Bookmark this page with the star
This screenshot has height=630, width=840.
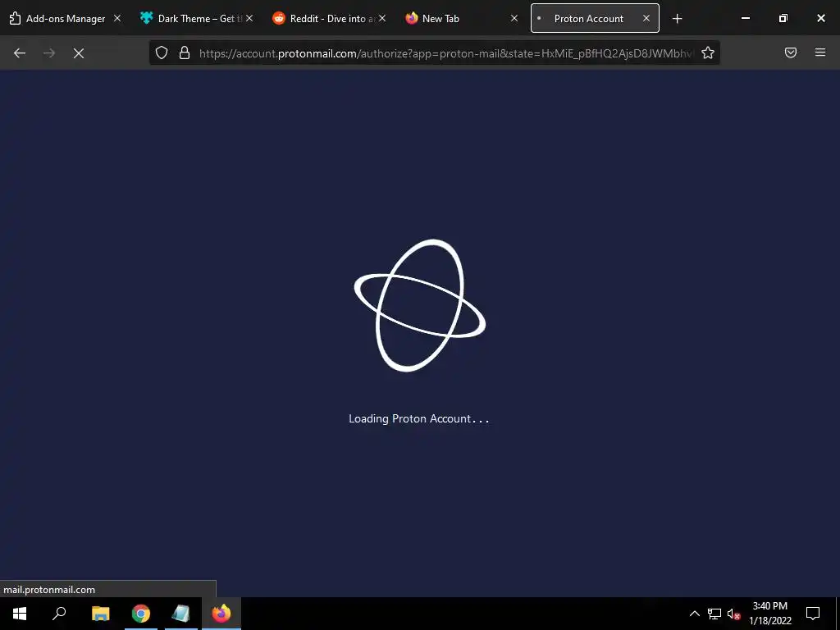point(708,52)
